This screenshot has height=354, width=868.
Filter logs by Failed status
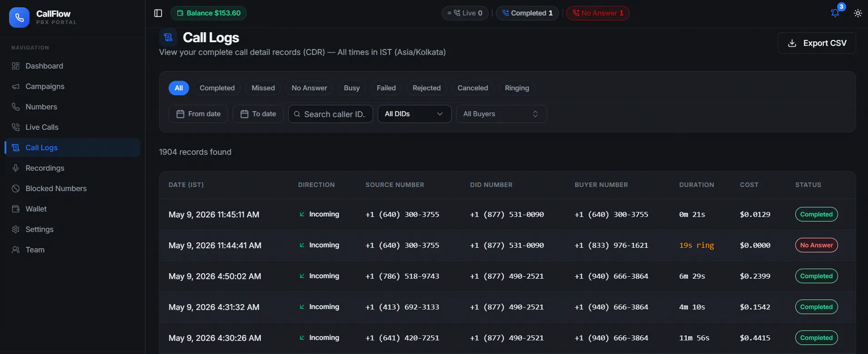(386, 88)
